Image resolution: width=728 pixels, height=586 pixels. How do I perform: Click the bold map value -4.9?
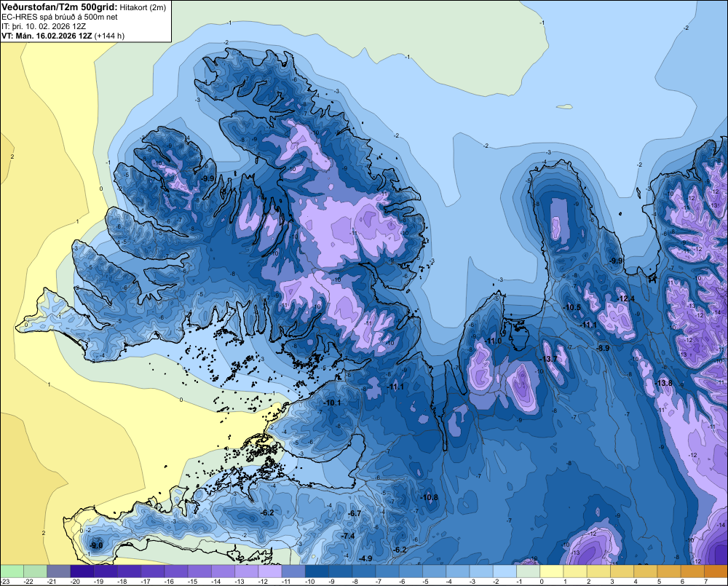366,558
